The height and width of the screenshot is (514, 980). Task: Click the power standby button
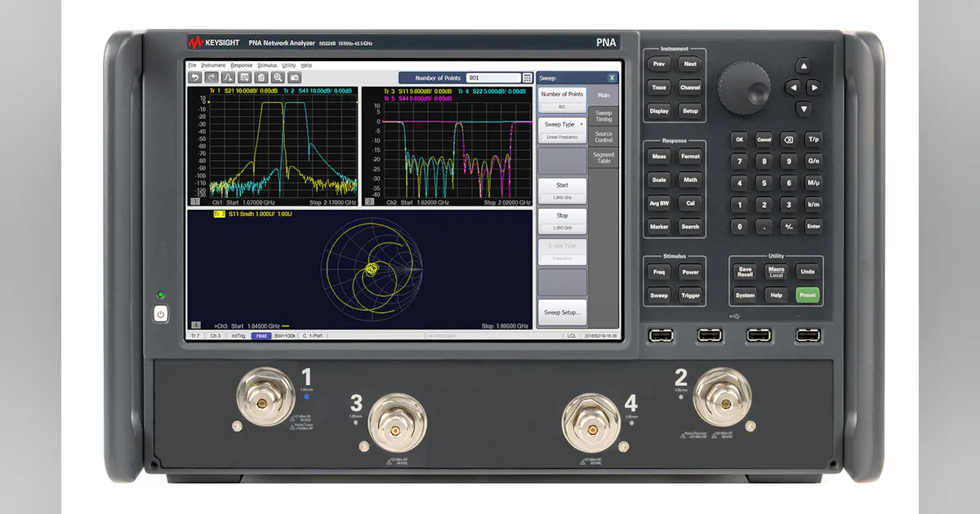tap(161, 313)
